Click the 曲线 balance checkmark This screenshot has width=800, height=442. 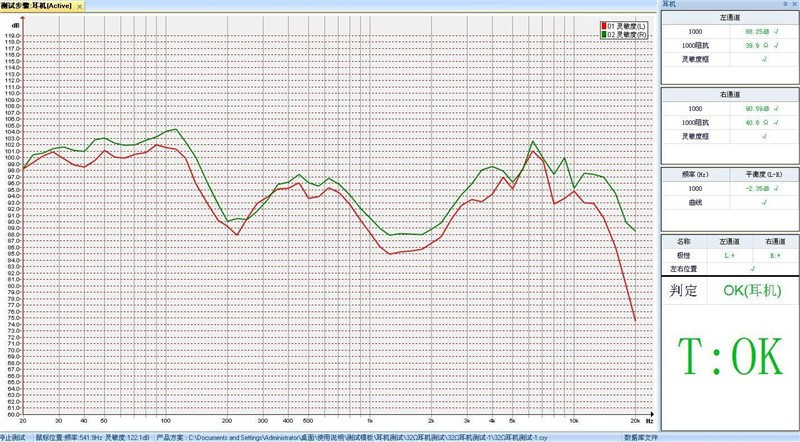(763, 202)
